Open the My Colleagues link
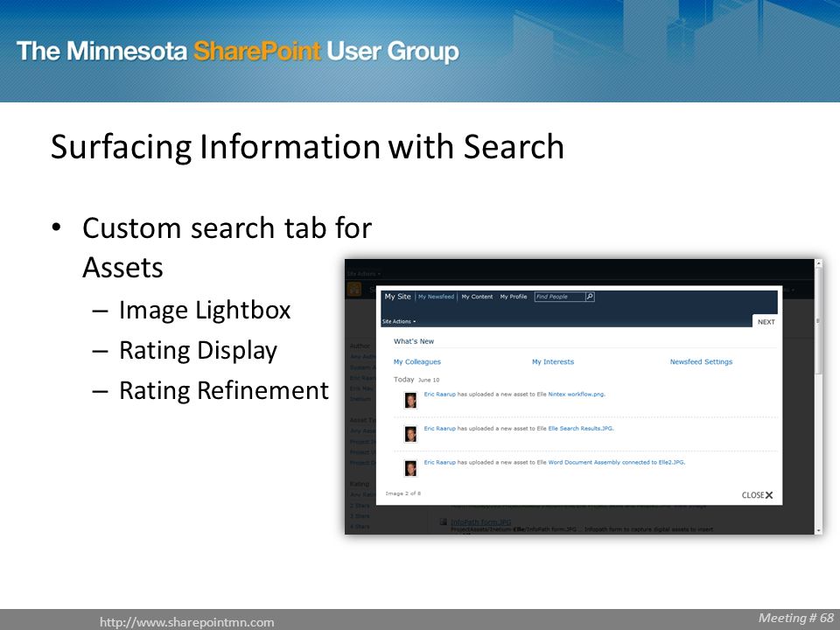Image resolution: width=840 pixels, height=630 pixels. [x=417, y=361]
